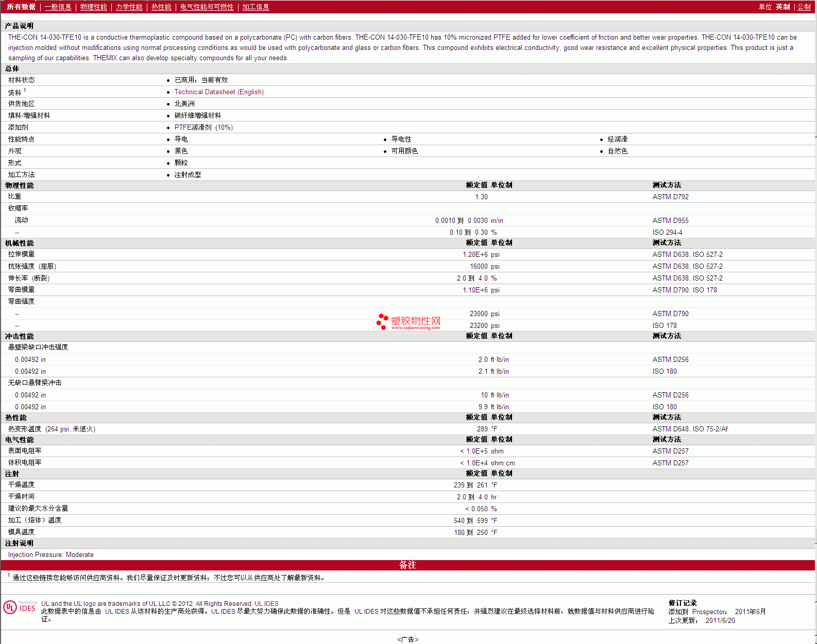Screen dimensions: 817x644
Task: Open the Technical Datasheet (English) link
Action: click(x=219, y=92)
